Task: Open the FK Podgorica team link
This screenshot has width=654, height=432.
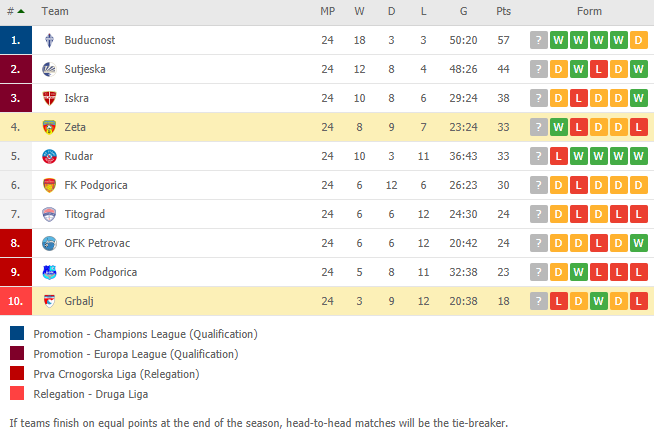Action: (96, 185)
